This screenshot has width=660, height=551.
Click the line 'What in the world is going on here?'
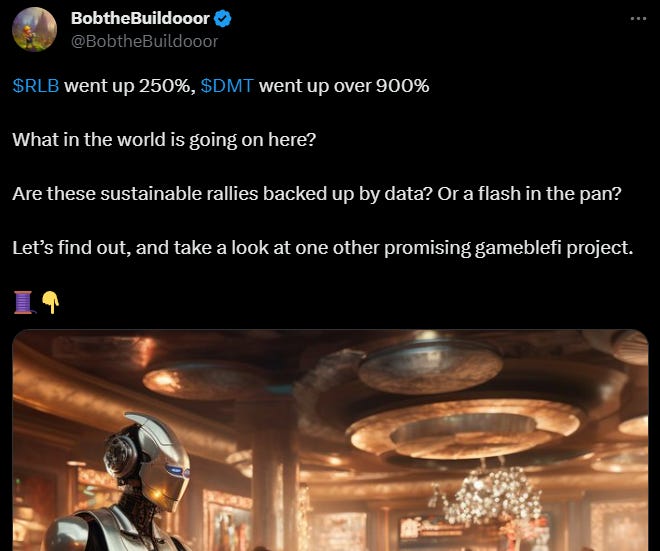(x=164, y=140)
